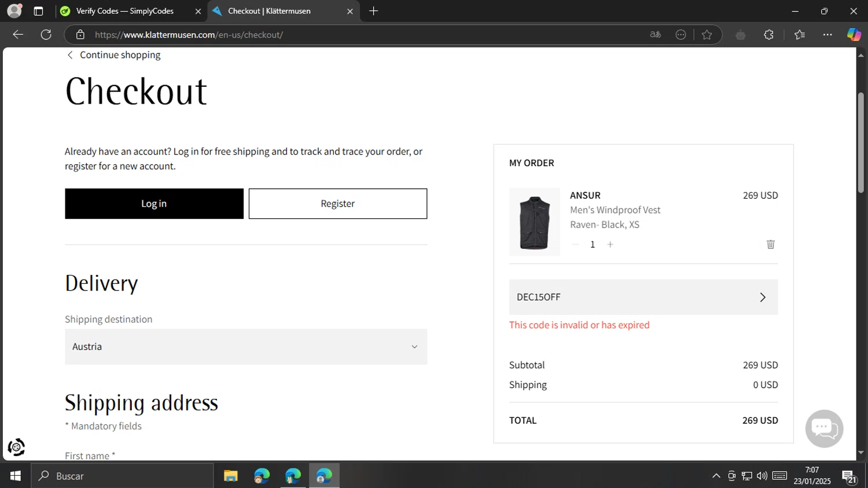Apply the DEC15OFF code arrow
The width and height of the screenshot is (868, 488).
pyautogui.click(x=762, y=297)
